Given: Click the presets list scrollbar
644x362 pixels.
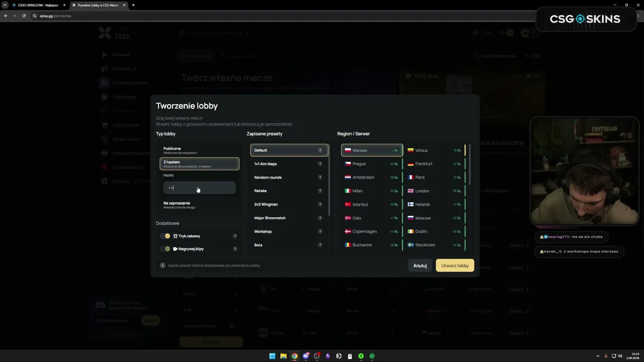Looking at the screenshot, I should 330,181.
